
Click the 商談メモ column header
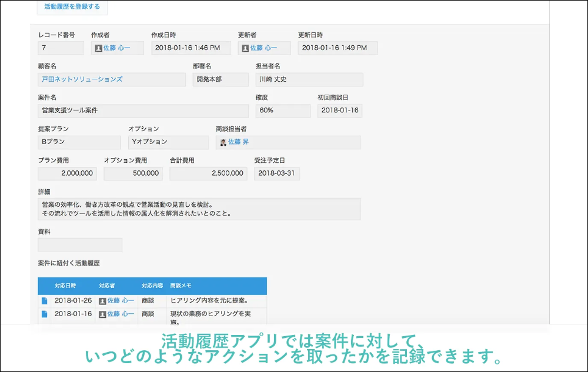point(181,286)
